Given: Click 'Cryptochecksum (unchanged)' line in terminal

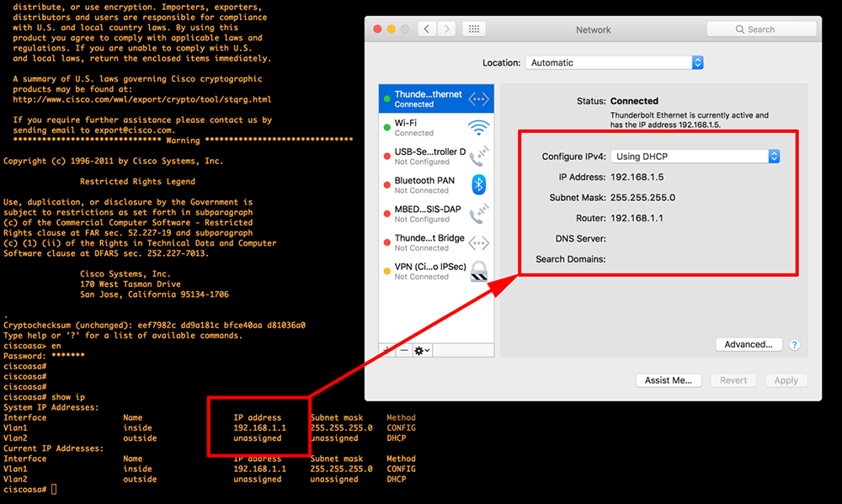Looking at the screenshot, I should coord(155,326).
